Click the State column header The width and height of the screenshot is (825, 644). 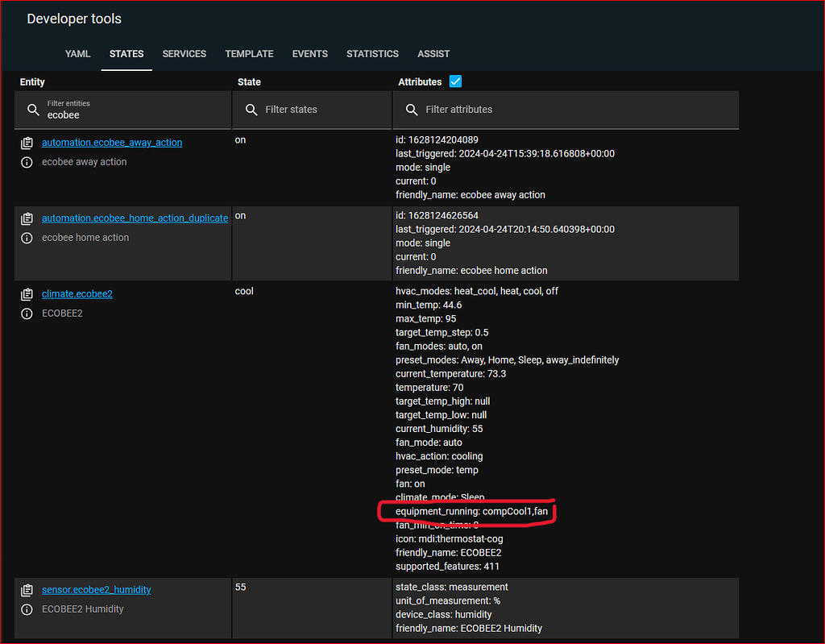click(x=249, y=82)
